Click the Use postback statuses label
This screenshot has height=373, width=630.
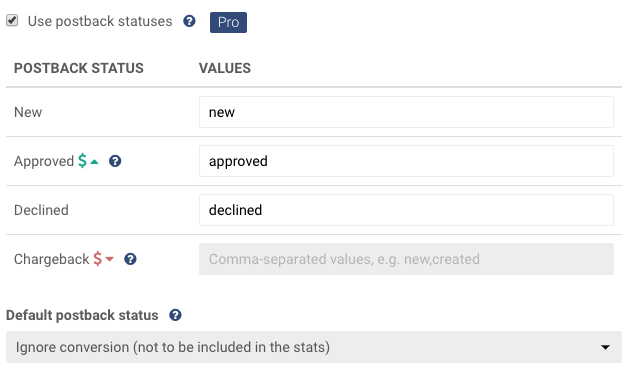pyautogui.click(x=100, y=21)
